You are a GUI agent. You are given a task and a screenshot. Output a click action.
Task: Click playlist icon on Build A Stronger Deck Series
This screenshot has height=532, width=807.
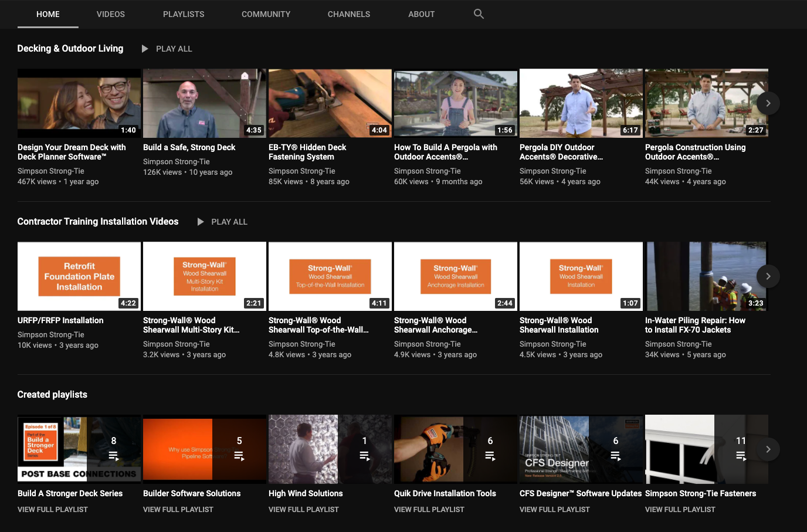(113, 456)
